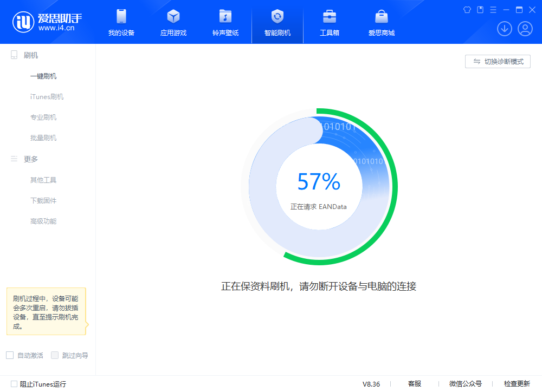
Task: Check the 跳过向导 skip wizard option
Action: pyautogui.click(x=55, y=355)
